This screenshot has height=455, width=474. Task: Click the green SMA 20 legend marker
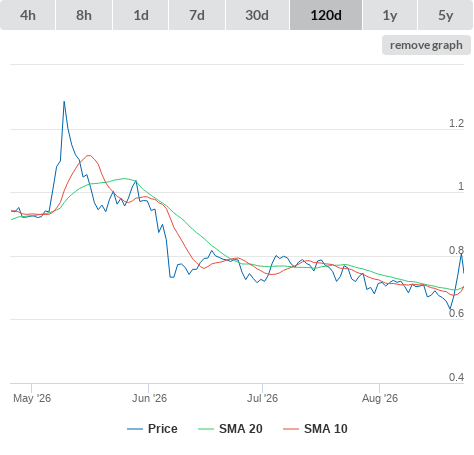pyautogui.click(x=206, y=429)
